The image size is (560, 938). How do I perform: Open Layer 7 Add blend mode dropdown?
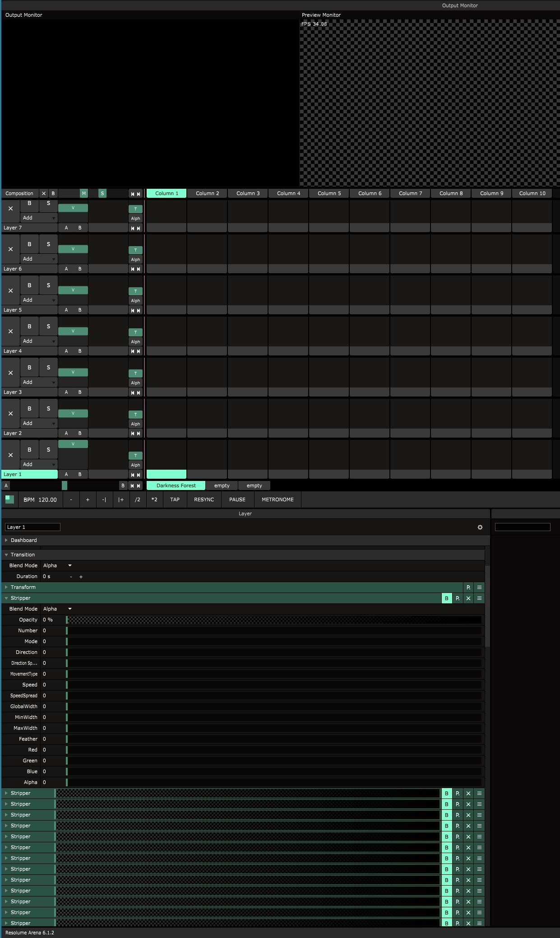[39, 218]
